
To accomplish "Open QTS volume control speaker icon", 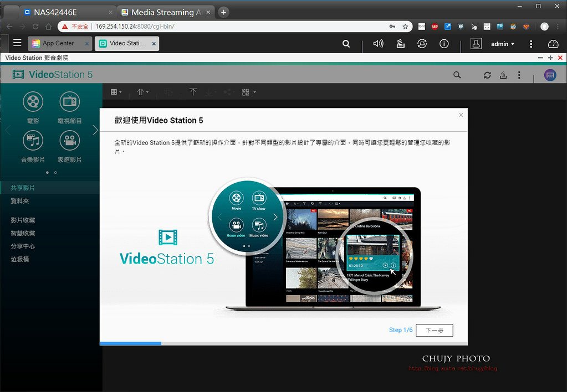I will pos(378,44).
